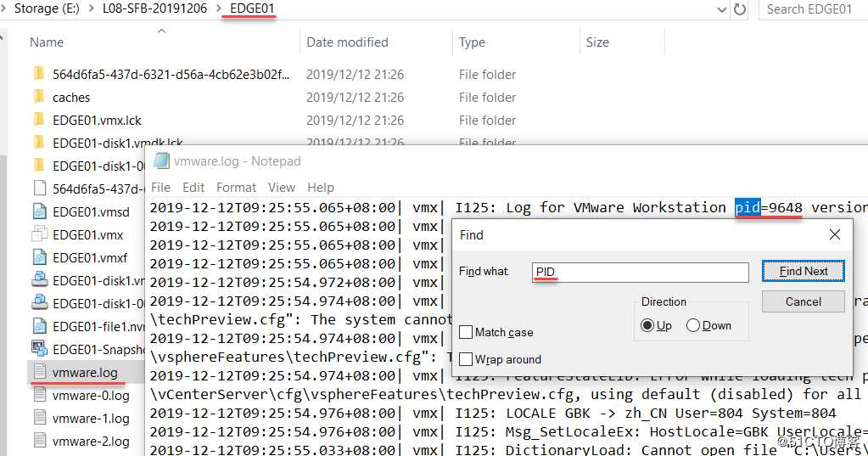Image resolution: width=868 pixels, height=456 pixels.
Task: Enable the Match case checkbox
Action: (466, 332)
